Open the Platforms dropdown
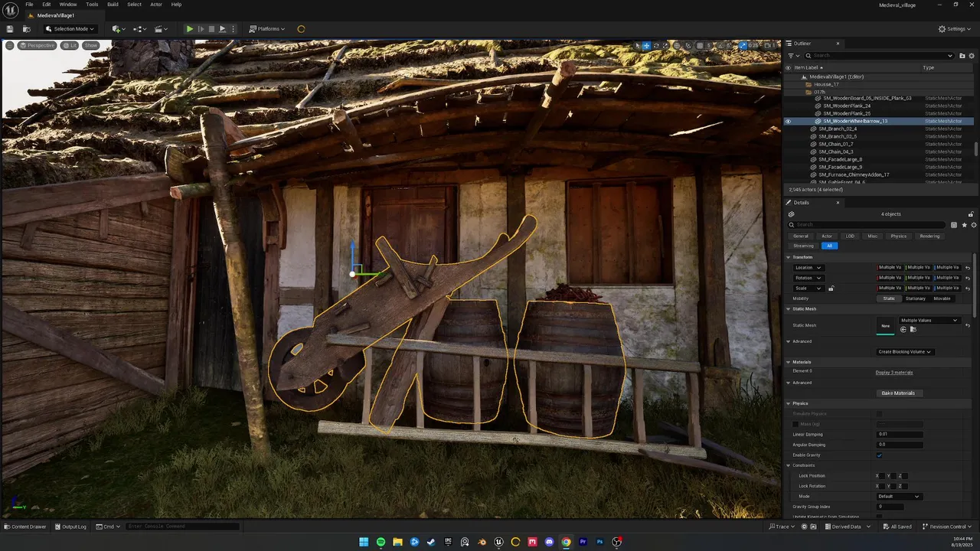This screenshot has width=980, height=551. coord(266,29)
